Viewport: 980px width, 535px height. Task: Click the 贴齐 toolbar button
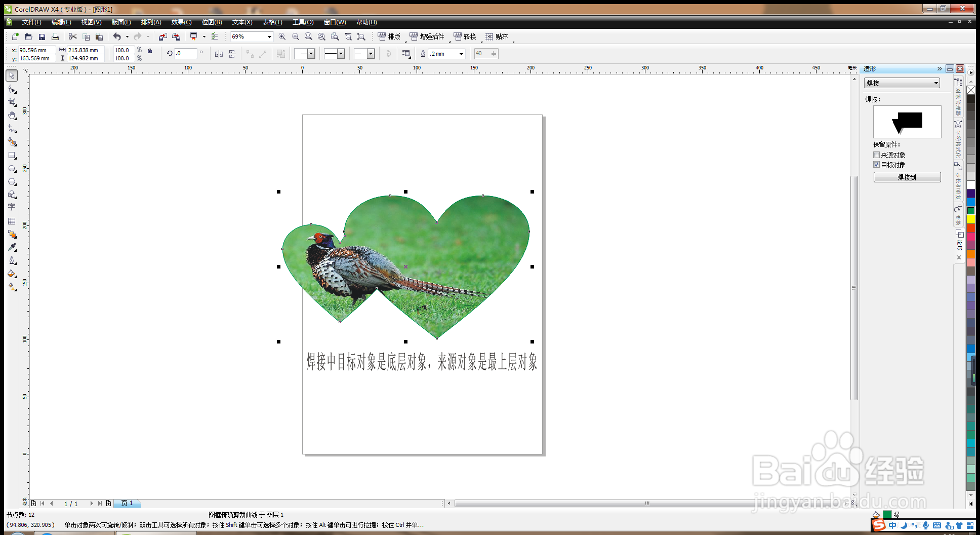click(x=497, y=36)
